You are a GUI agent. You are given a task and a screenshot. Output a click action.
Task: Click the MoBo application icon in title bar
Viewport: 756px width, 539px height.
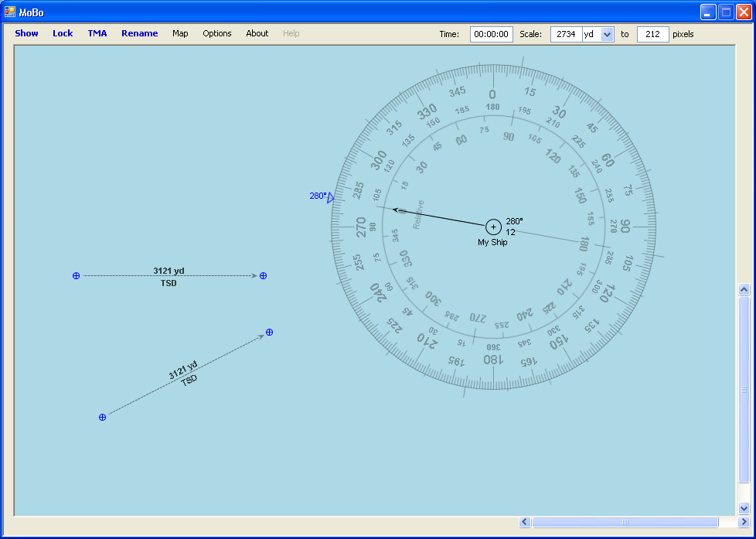click(x=10, y=12)
